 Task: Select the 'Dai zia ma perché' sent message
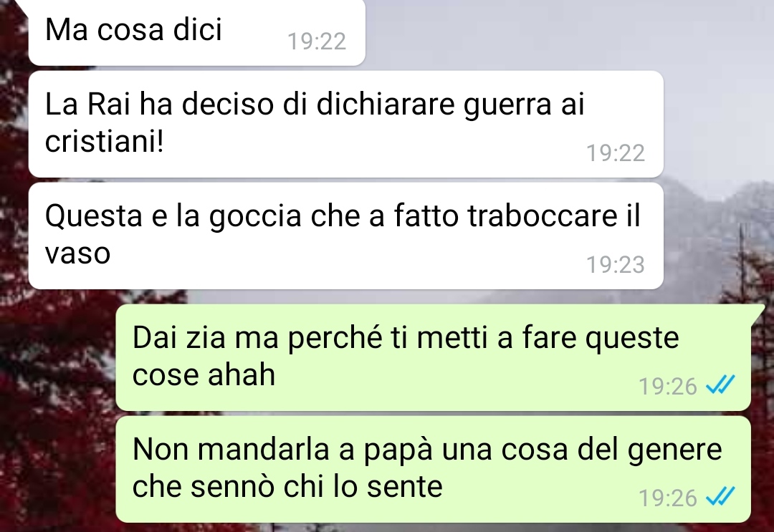pyautogui.click(x=434, y=357)
